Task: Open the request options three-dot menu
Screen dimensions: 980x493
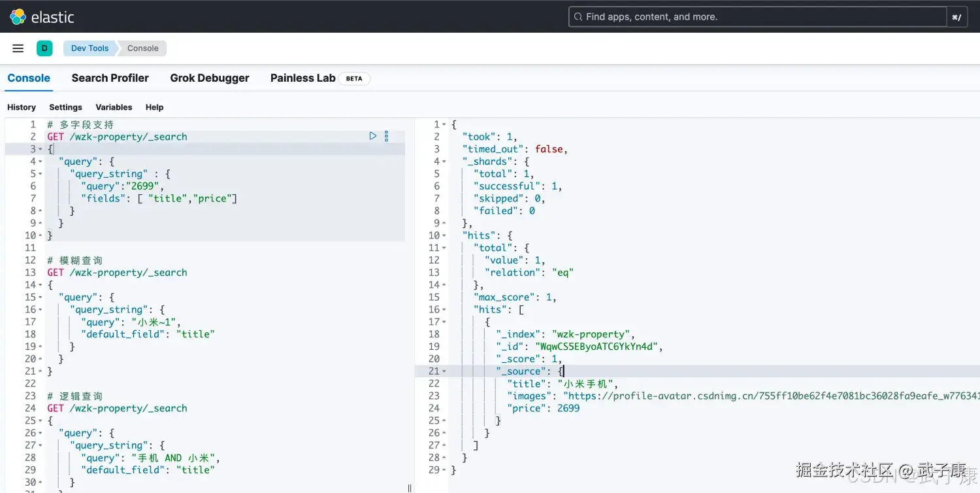Action: tap(386, 135)
